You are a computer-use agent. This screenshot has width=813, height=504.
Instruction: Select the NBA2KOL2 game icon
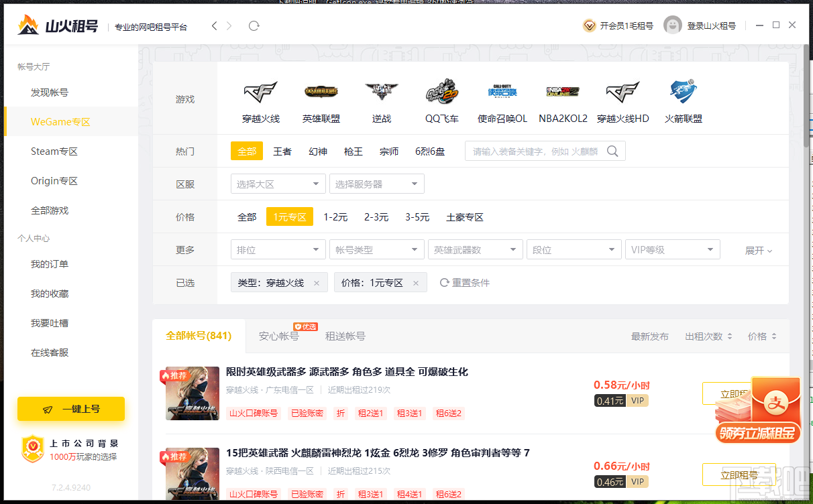tap(563, 92)
